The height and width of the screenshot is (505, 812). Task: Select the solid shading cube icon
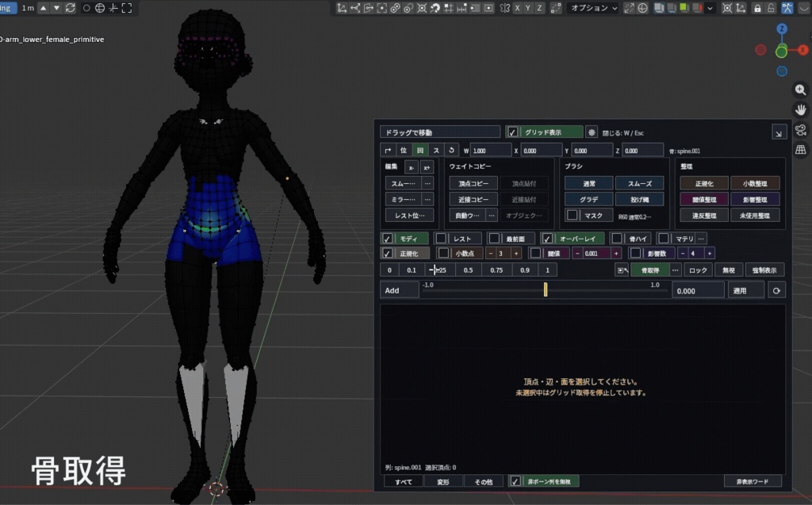(x=659, y=8)
